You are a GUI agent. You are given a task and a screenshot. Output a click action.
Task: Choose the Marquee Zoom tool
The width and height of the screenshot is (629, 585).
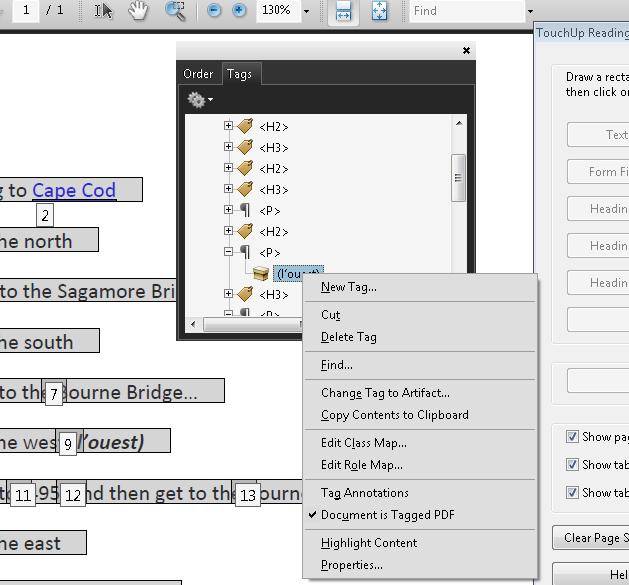point(175,11)
